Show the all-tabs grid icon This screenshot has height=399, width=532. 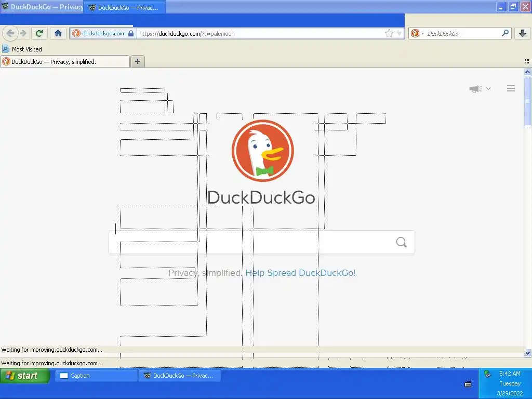click(x=527, y=61)
